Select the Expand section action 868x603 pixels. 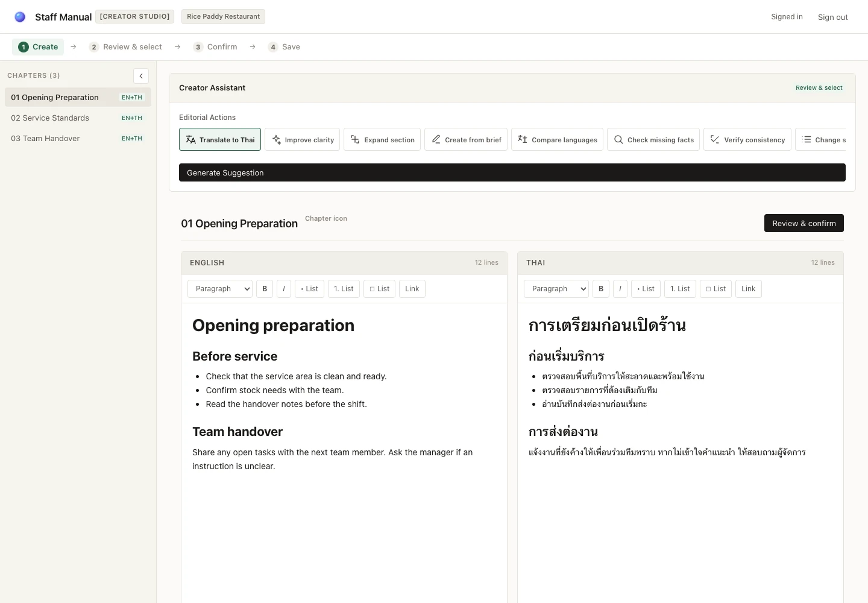(x=382, y=139)
